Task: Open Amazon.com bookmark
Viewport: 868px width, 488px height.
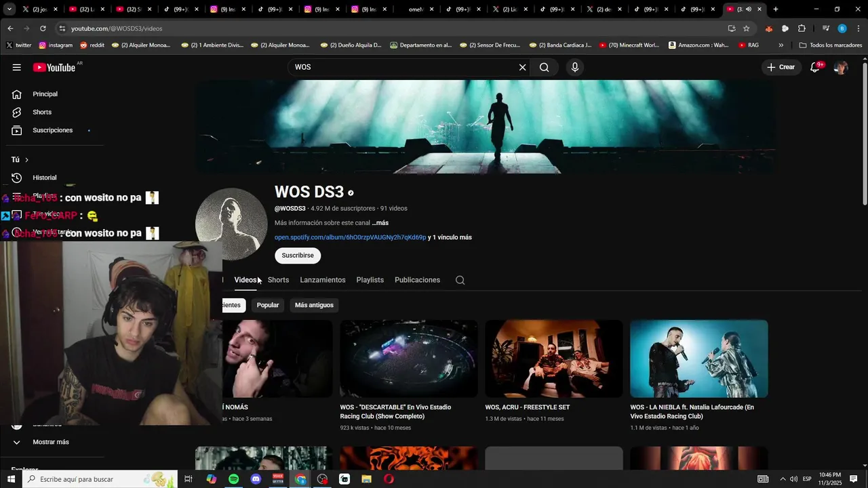Action: point(699,45)
